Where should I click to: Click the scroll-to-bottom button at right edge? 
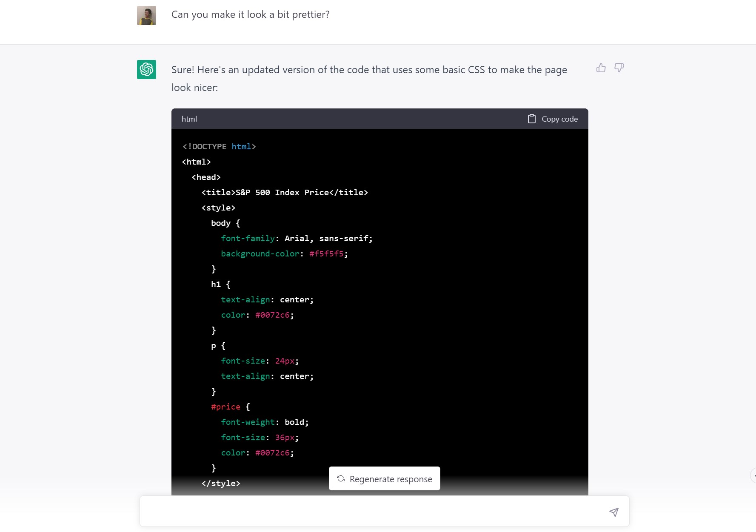(753, 476)
